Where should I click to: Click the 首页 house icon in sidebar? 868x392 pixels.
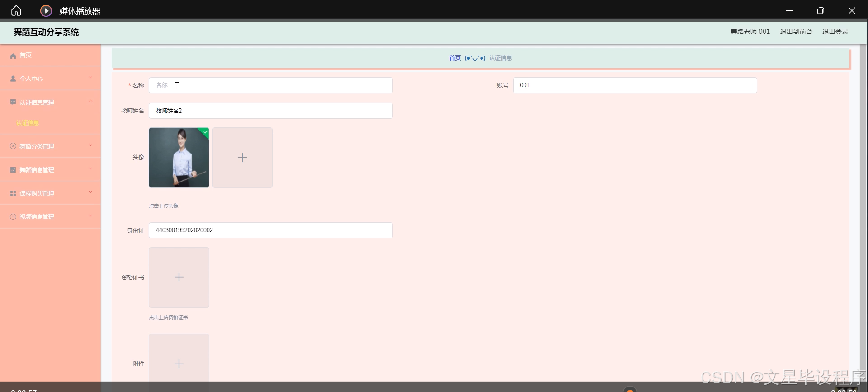pyautogui.click(x=13, y=56)
